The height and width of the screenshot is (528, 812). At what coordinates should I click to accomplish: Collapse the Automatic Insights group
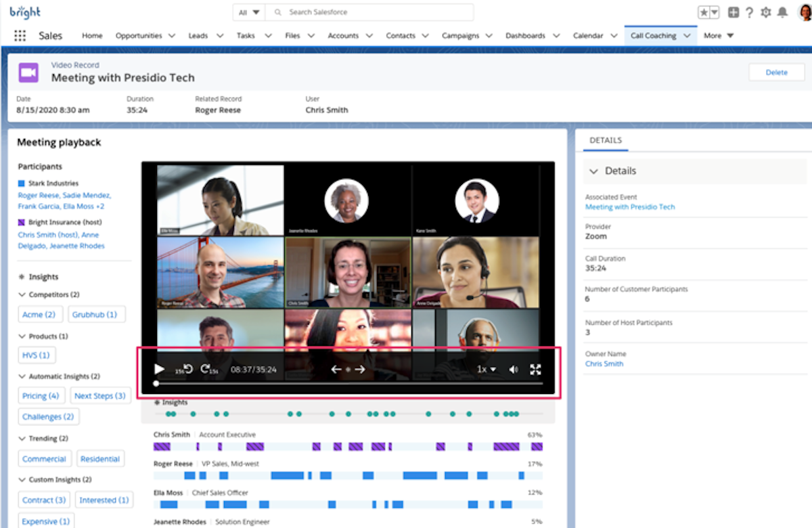click(x=22, y=376)
